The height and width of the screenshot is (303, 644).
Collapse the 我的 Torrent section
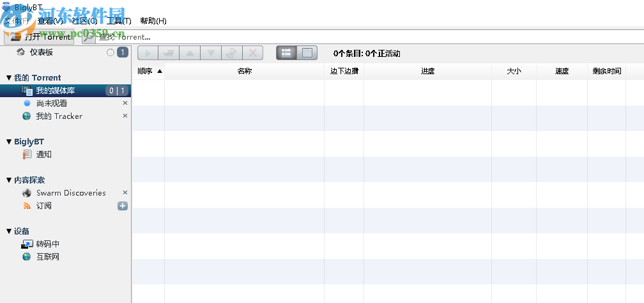click(9, 78)
